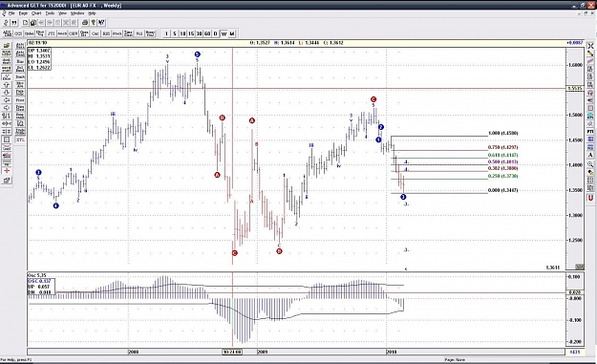597x364 pixels.
Task: Switch to 60-minute timeframe
Action: pyautogui.click(x=207, y=33)
